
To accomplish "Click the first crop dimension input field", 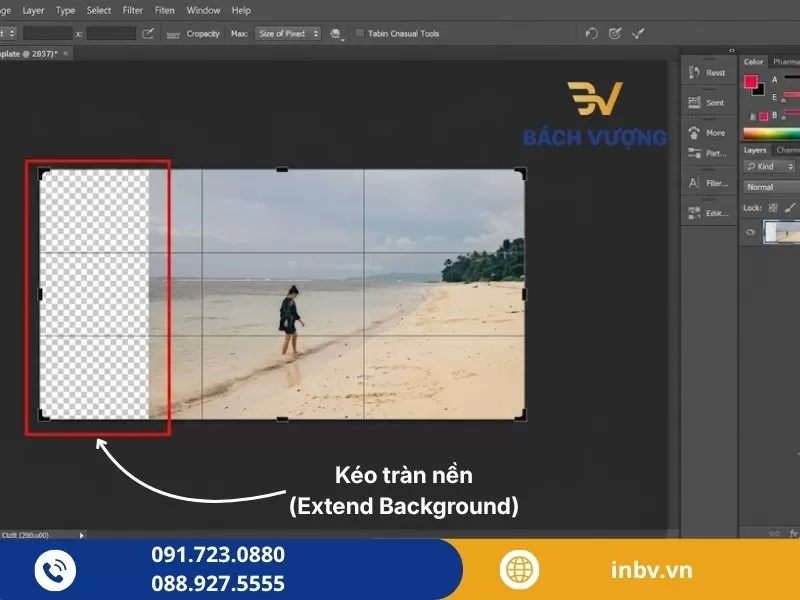I will pyautogui.click(x=47, y=34).
